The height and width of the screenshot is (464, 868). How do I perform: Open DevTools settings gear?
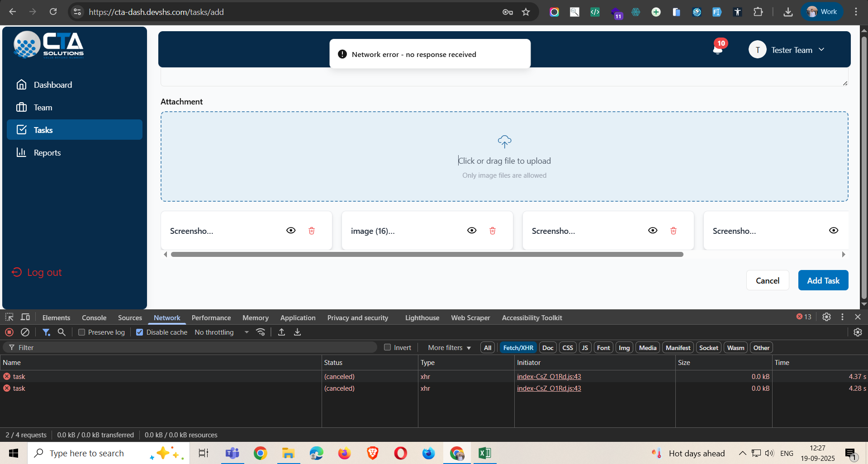tap(826, 317)
